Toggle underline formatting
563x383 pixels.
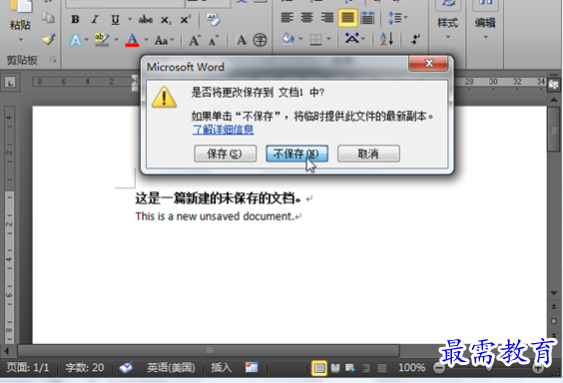(x=115, y=19)
